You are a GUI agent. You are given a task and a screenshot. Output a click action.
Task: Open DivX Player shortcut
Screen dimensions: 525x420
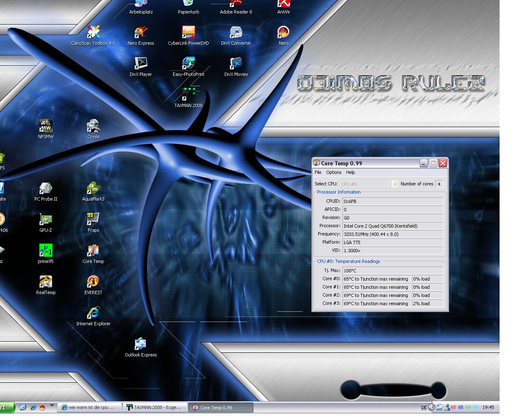(x=141, y=67)
